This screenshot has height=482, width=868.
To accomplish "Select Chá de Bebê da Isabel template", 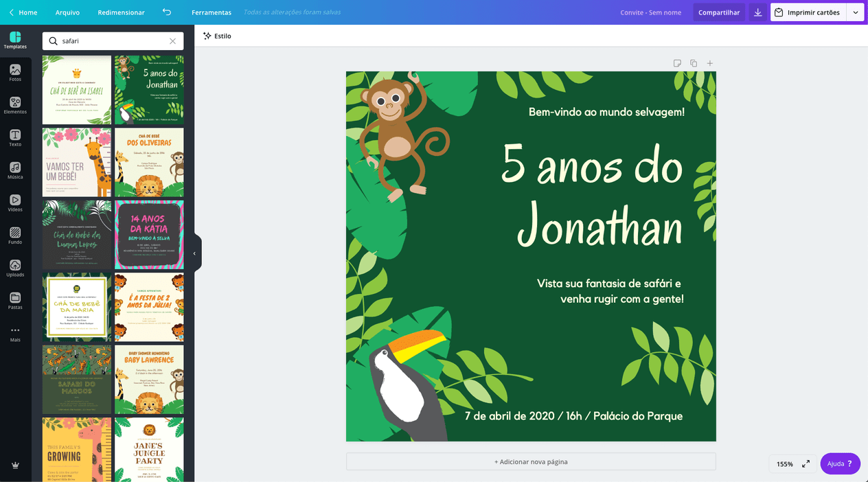I will pos(77,90).
